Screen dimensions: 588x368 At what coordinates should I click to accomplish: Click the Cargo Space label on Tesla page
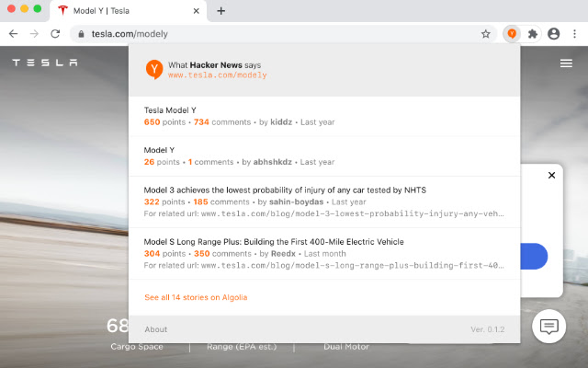[137, 347]
